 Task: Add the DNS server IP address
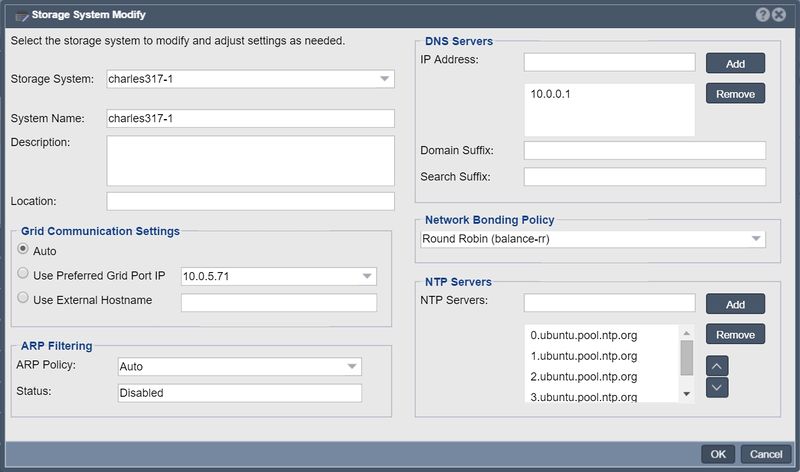pos(735,63)
